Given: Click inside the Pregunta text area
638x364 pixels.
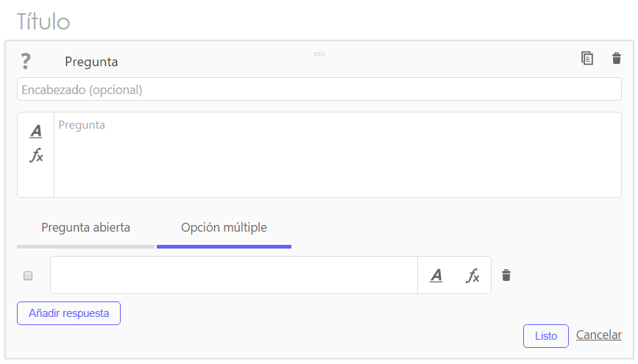Looking at the screenshot, I should 337,155.
